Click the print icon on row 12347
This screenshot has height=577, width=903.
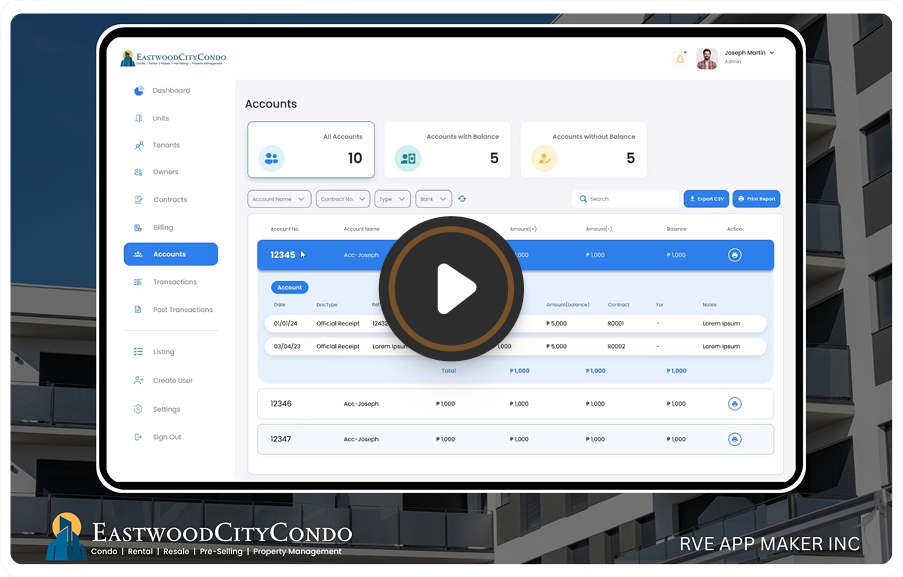[x=734, y=439]
